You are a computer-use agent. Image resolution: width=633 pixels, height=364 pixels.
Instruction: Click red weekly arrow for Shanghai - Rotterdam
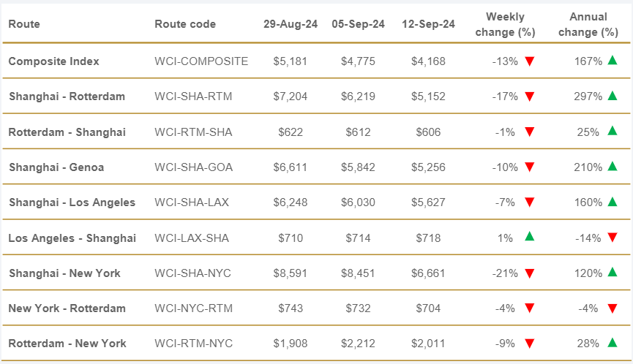click(x=530, y=96)
